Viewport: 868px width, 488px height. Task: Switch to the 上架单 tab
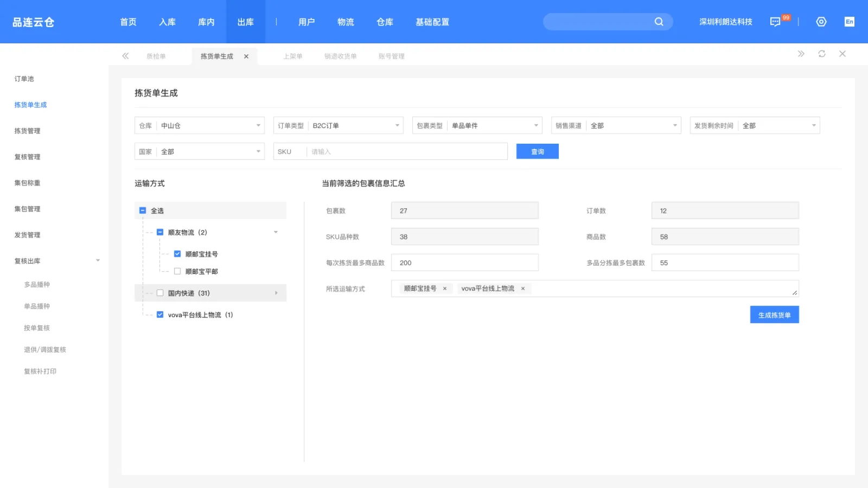click(293, 56)
